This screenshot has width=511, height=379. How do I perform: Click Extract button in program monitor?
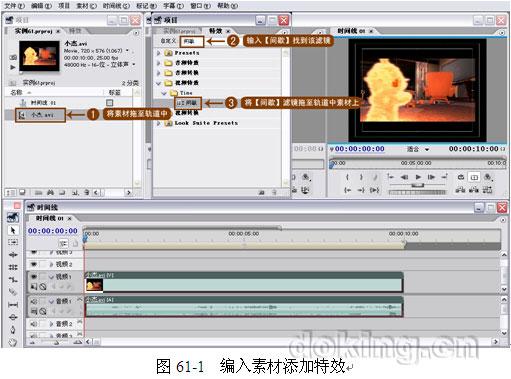(x=474, y=190)
